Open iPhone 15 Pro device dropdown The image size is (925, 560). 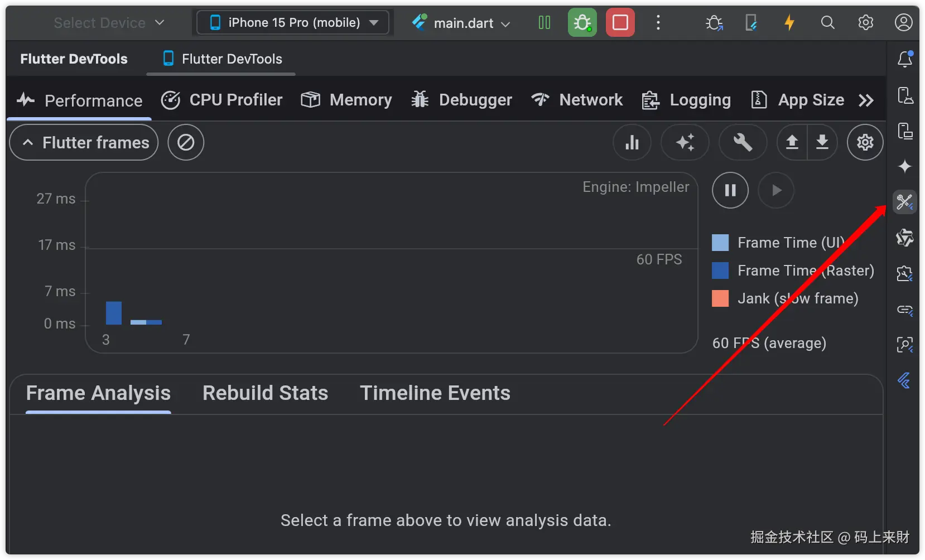(293, 23)
